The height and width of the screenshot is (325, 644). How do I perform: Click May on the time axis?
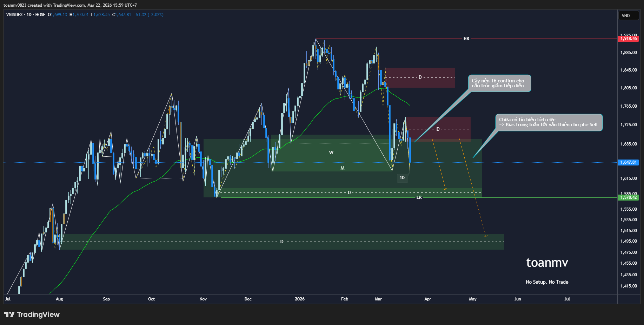[x=473, y=299]
